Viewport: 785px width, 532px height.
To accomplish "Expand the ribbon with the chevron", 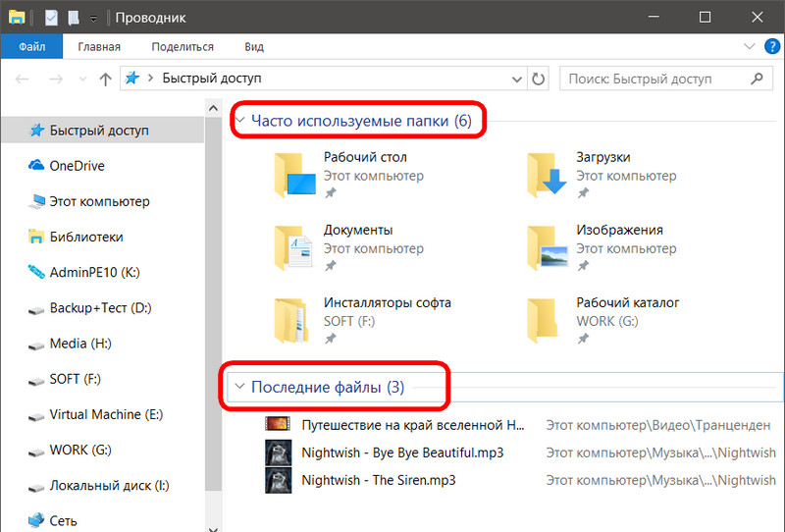I will (x=749, y=46).
